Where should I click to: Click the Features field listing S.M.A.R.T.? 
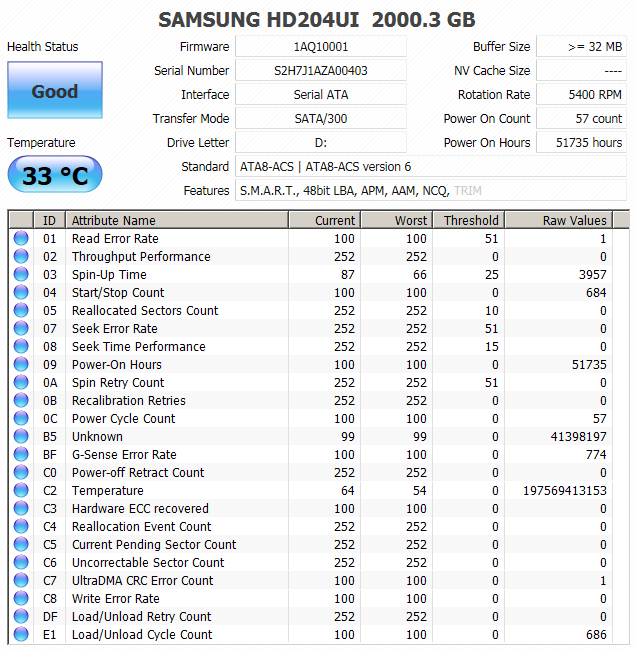coord(431,191)
